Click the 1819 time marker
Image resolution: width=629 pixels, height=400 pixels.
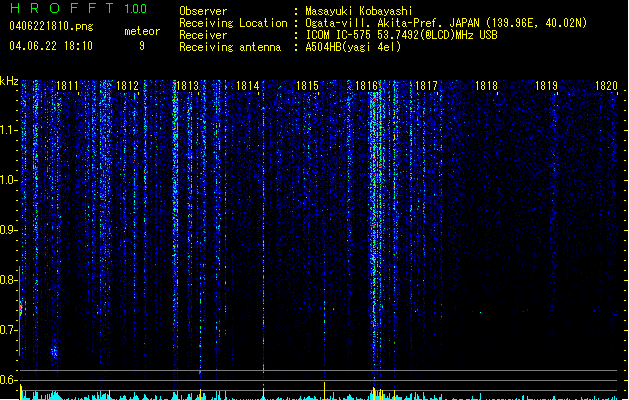(546, 86)
